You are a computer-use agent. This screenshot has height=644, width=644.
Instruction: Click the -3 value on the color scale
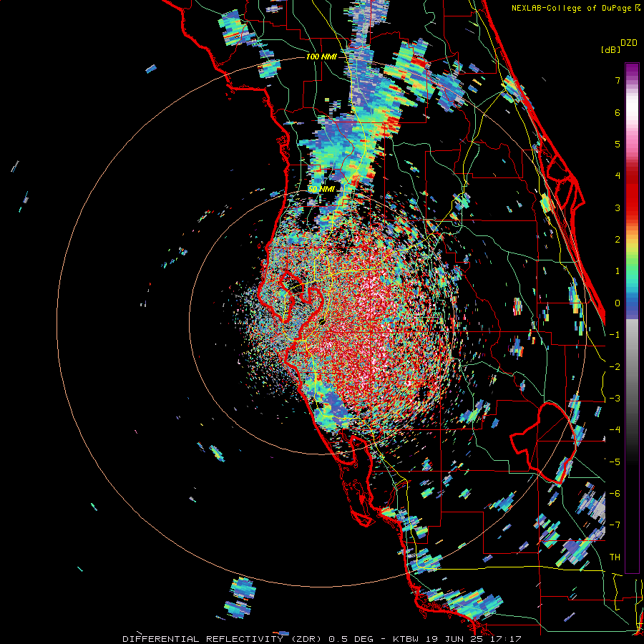(615, 399)
